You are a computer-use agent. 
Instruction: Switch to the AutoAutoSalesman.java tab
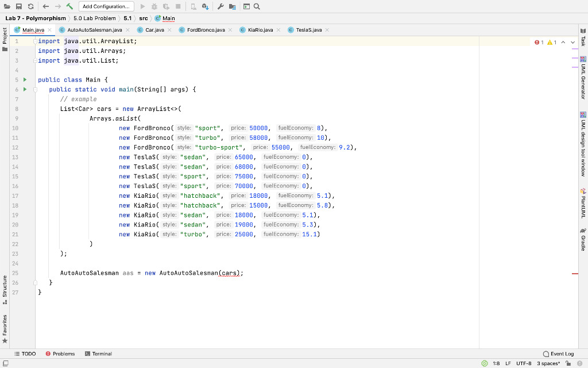tap(94, 29)
